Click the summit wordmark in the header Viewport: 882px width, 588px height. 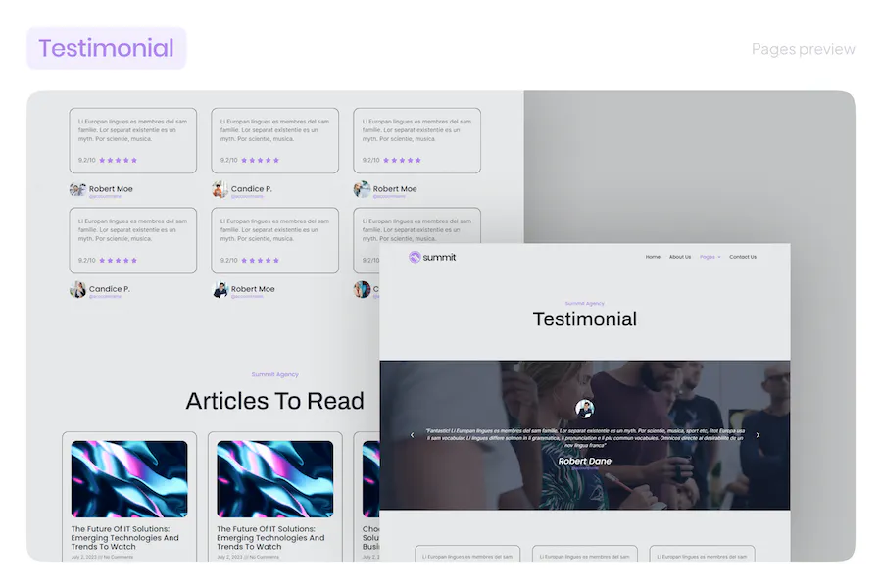tap(439, 257)
